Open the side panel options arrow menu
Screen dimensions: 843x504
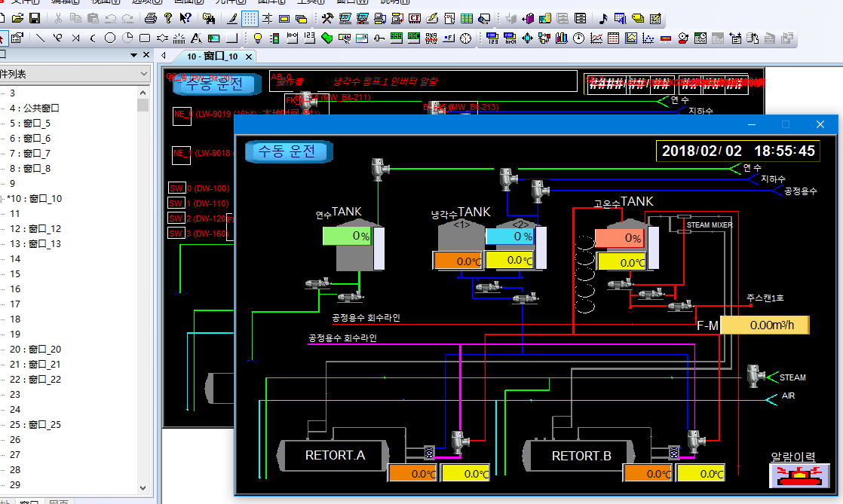coord(133,55)
